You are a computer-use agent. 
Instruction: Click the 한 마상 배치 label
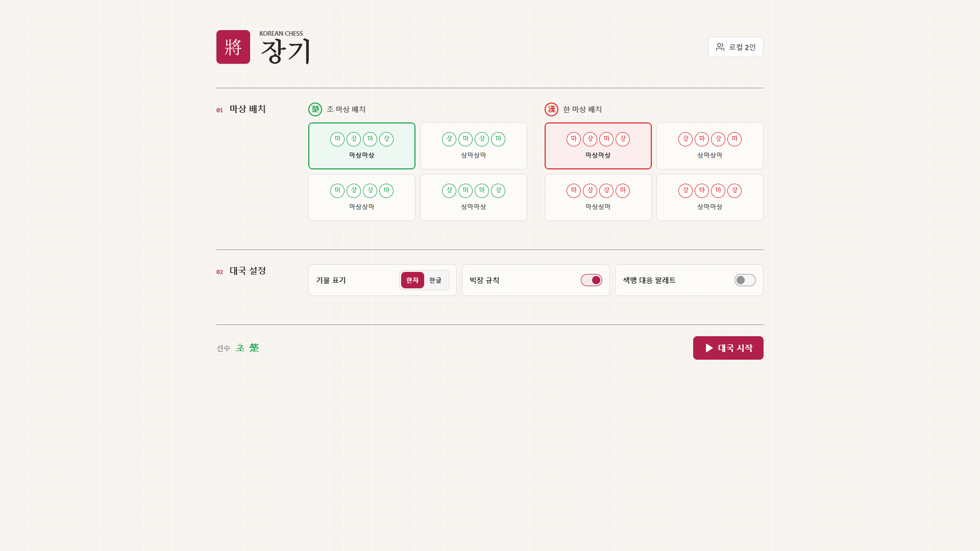tap(582, 109)
